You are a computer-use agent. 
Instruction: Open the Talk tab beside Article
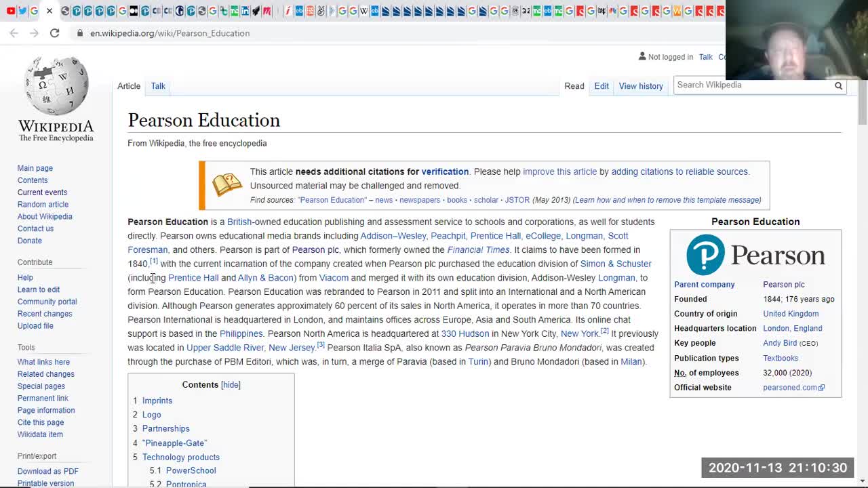(158, 86)
